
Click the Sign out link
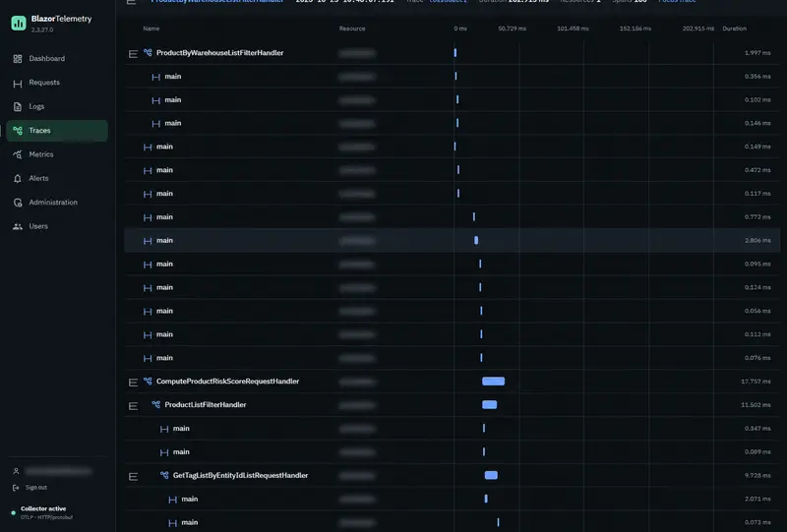pos(36,488)
